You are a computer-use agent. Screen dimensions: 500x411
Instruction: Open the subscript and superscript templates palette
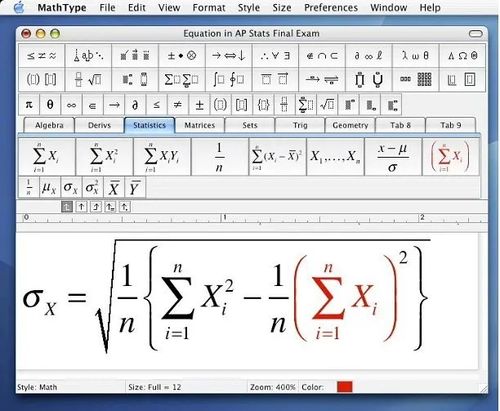pyautogui.click(x=135, y=79)
